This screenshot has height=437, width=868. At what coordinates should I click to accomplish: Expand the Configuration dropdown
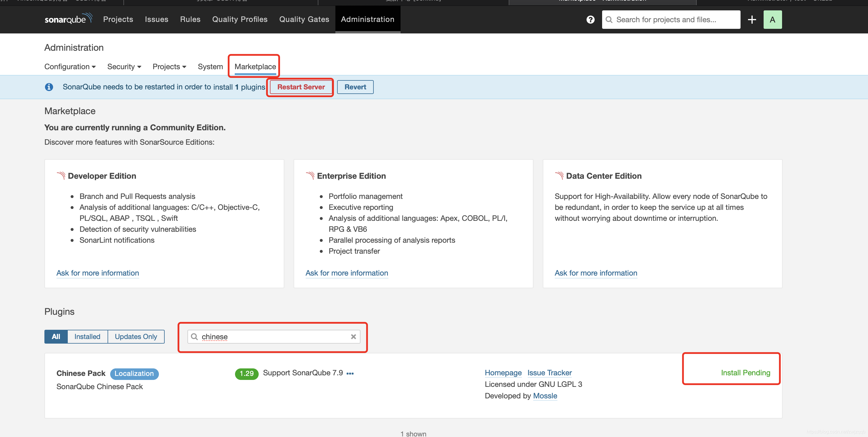(70, 67)
